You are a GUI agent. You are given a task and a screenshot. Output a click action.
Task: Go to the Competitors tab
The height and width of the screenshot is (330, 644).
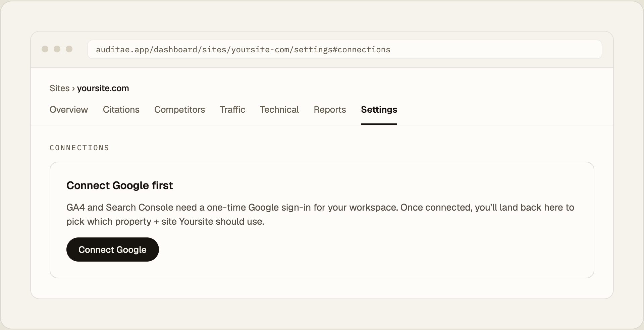(179, 110)
